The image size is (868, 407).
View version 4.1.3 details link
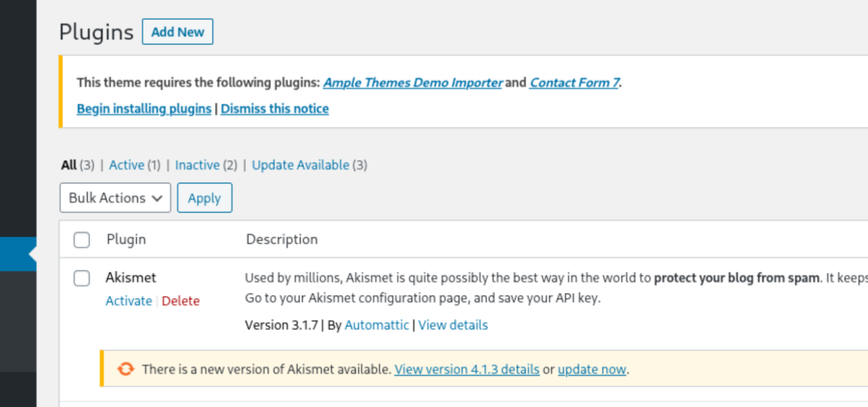pos(467,369)
